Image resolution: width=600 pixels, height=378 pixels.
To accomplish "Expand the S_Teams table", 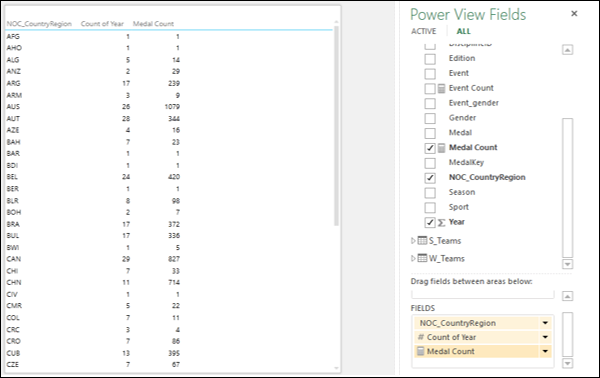I will (413, 241).
